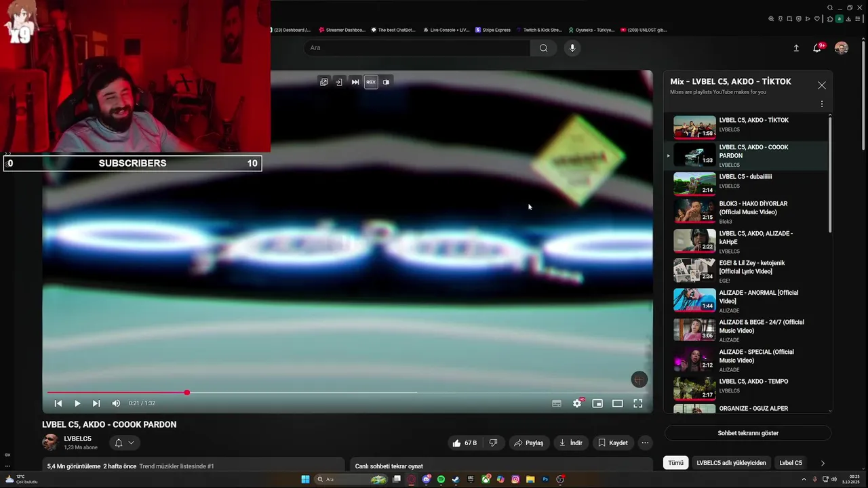The image size is (868, 488).
Task: Dislike the video
Action: click(x=494, y=443)
